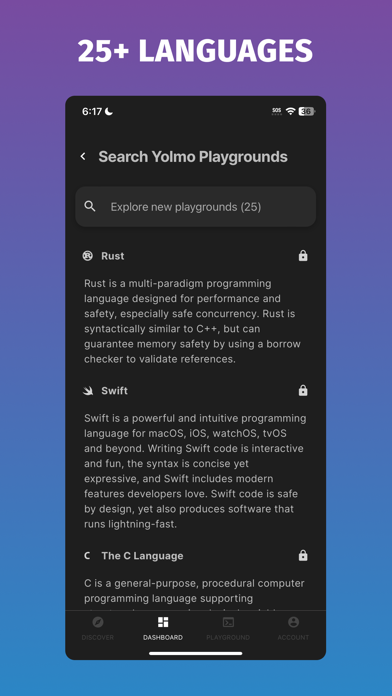Click the 25+ LANGUAGES banner headline
The width and height of the screenshot is (392, 696).
point(195,51)
